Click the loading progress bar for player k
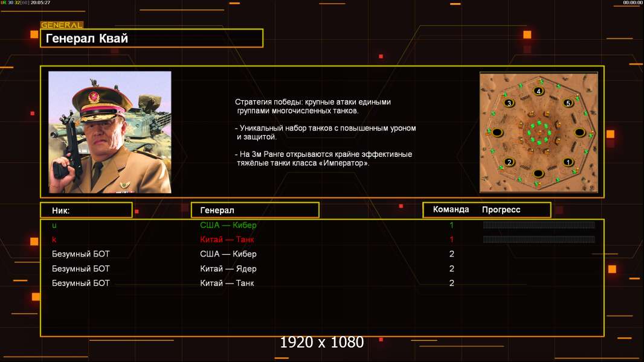This screenshot has width=644, height=362. point(539,239)
